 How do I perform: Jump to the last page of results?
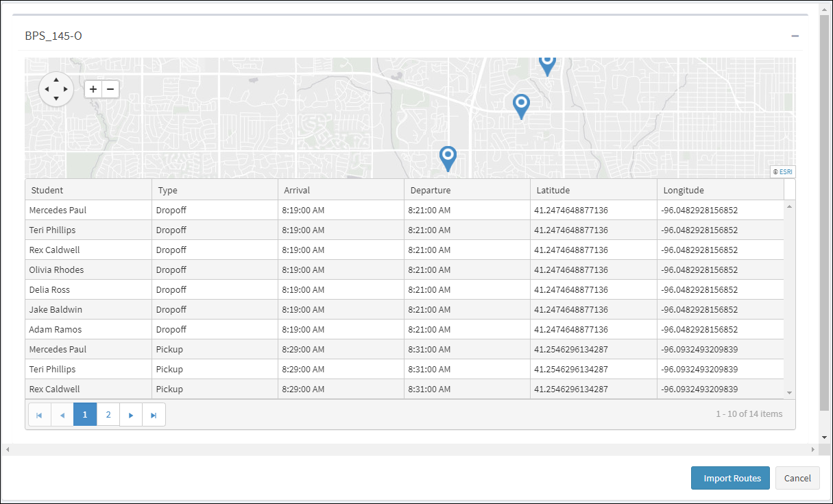154,415
